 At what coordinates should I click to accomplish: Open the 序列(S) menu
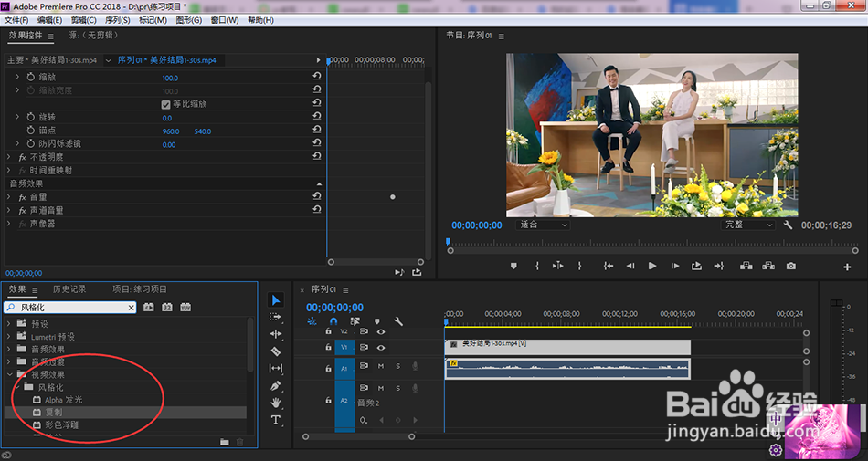117,20
